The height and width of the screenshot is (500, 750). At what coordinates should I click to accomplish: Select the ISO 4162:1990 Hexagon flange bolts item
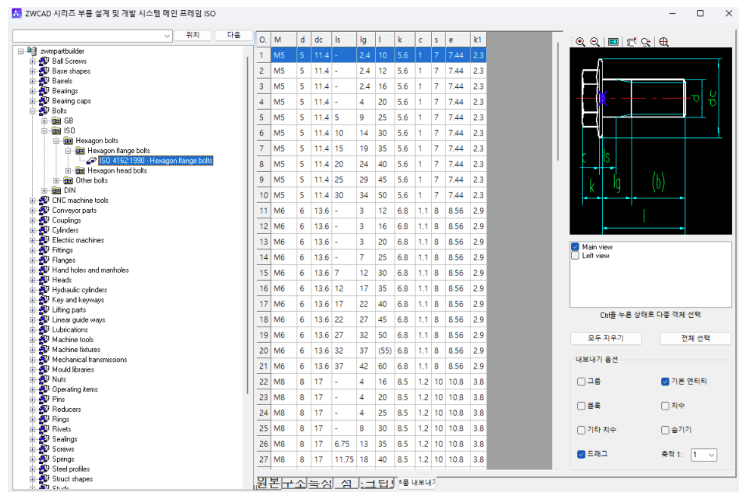[155, 160]
